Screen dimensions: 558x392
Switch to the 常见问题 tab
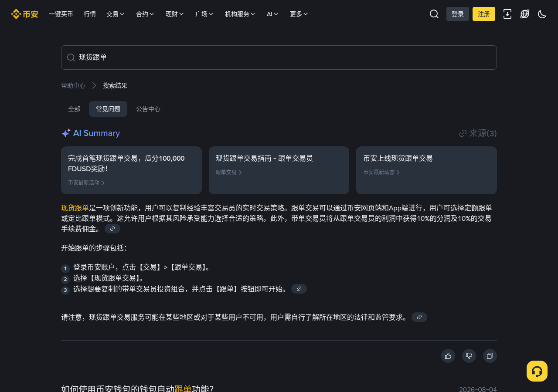click(108, 109)
